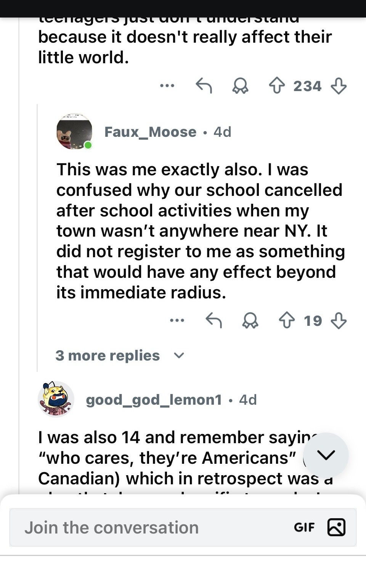This screenshot has height=588, width=366.
Task: Attach an image to the comment
Action: (336, 527)
